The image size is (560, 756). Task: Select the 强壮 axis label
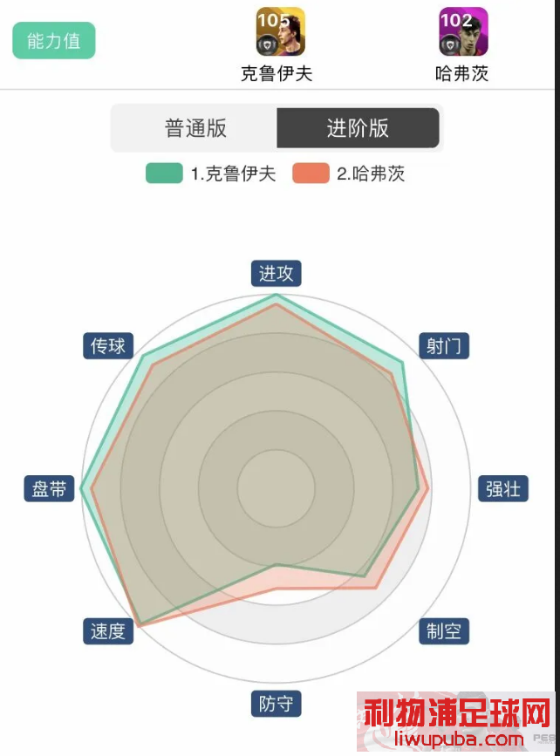(x=503, y=489)
